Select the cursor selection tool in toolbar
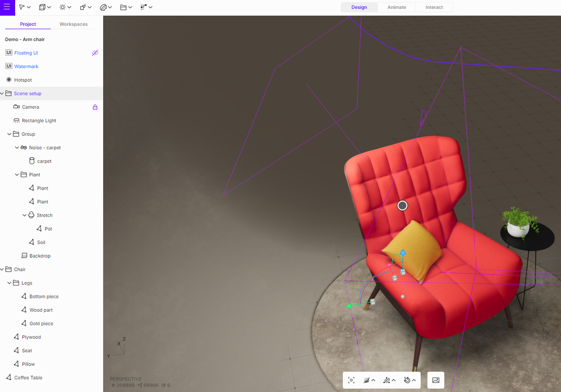This screenshot has height=392, width=561. coord(22,7)
